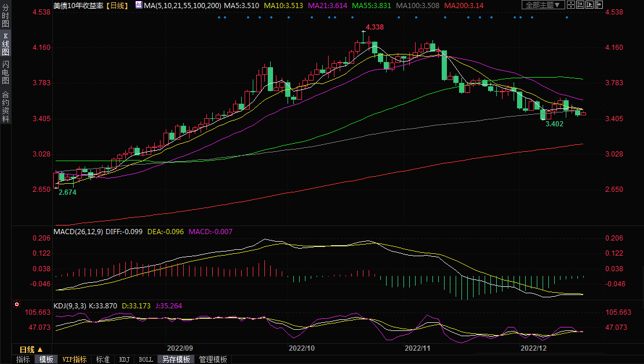The width and height of the screenshot is (644, 364).
Task: Switch to the BOLL indicator template
Action: pyautogui.click(x=145, y=359)
